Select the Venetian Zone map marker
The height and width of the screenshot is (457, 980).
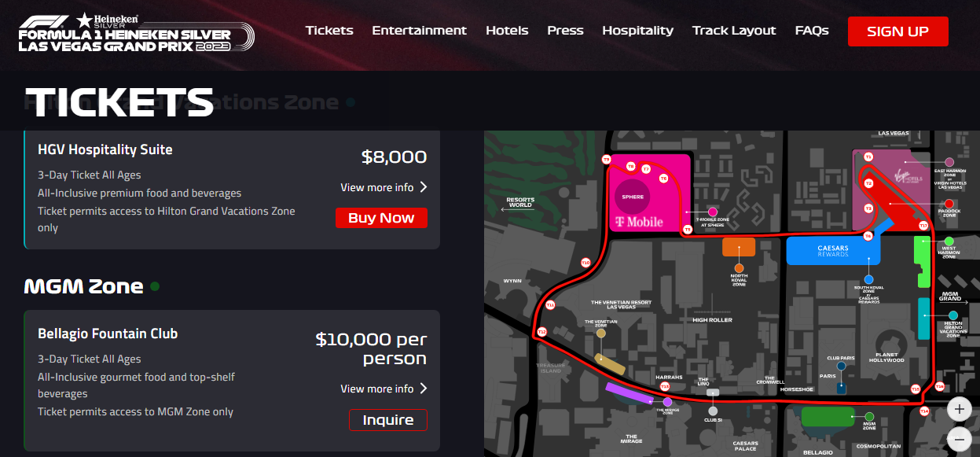point(601,334)
